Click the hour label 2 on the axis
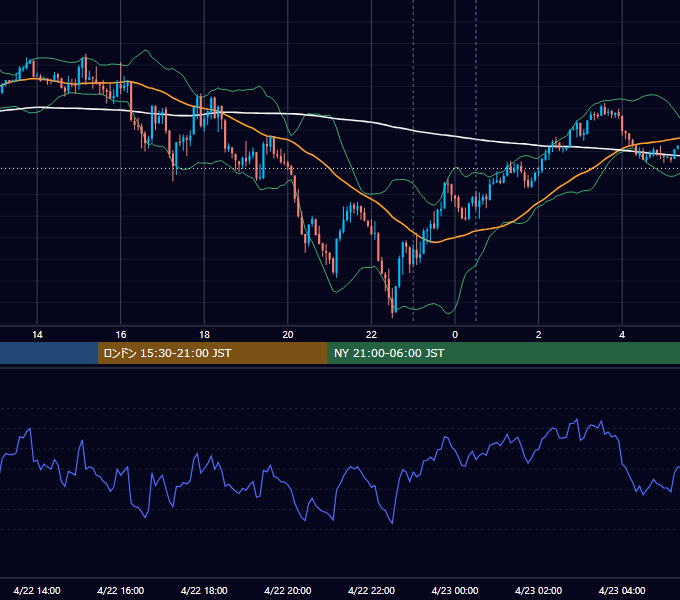 click(539, 335)
